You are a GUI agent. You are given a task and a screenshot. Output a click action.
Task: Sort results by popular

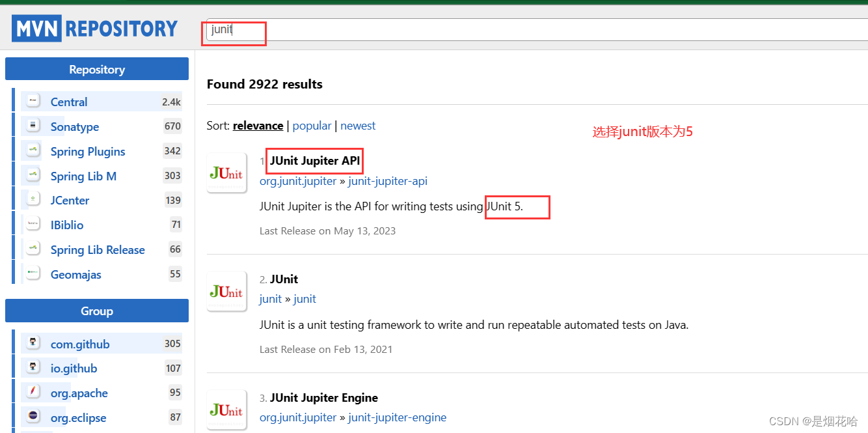(x=312, y=126)
